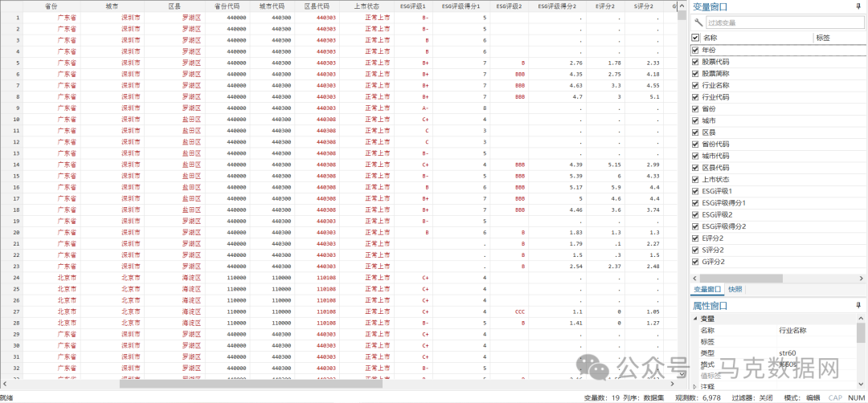868x403 pixels.
Task: Select the ESG评级2 variable row in the list
Action: click(x=777, y=214)
